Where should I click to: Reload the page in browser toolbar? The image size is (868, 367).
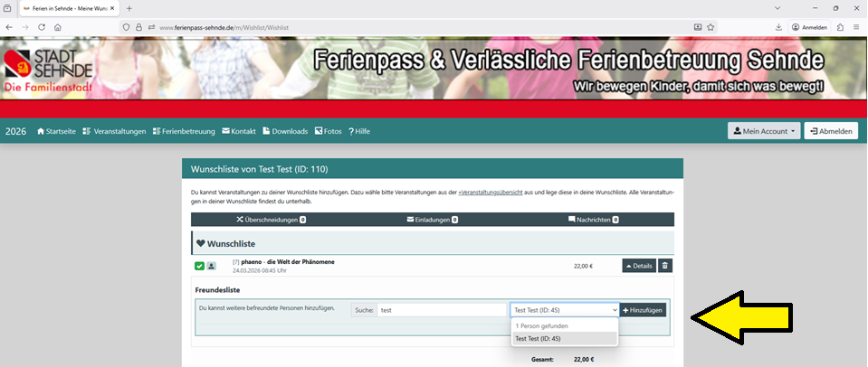click(x=41, y=27)
